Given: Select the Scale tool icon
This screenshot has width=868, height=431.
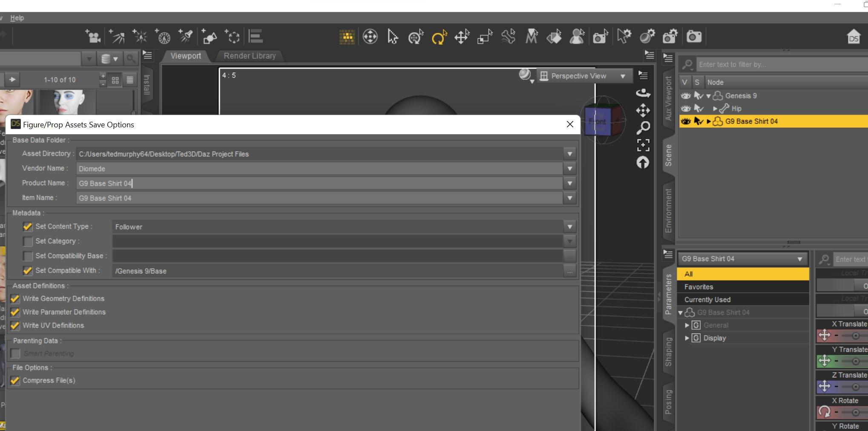Looking at the screenshot, I should pos(485,37).
